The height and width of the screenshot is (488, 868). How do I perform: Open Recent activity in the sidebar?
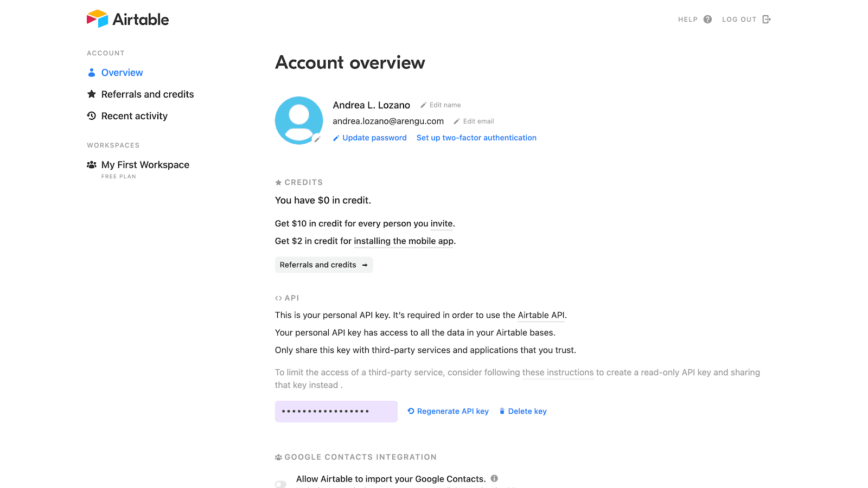pos(134,116)
